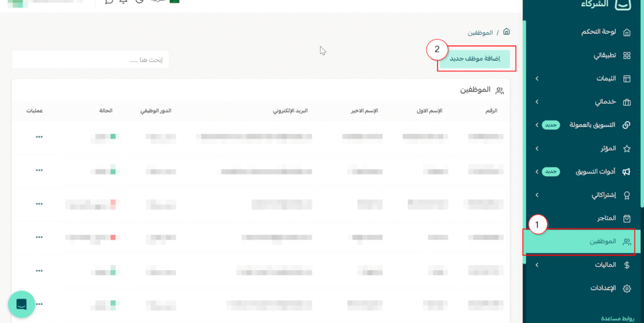The image size is (644, 323).
Task: Select الموظفين in the sidebar menu
Action: click(x=602, y=242)
